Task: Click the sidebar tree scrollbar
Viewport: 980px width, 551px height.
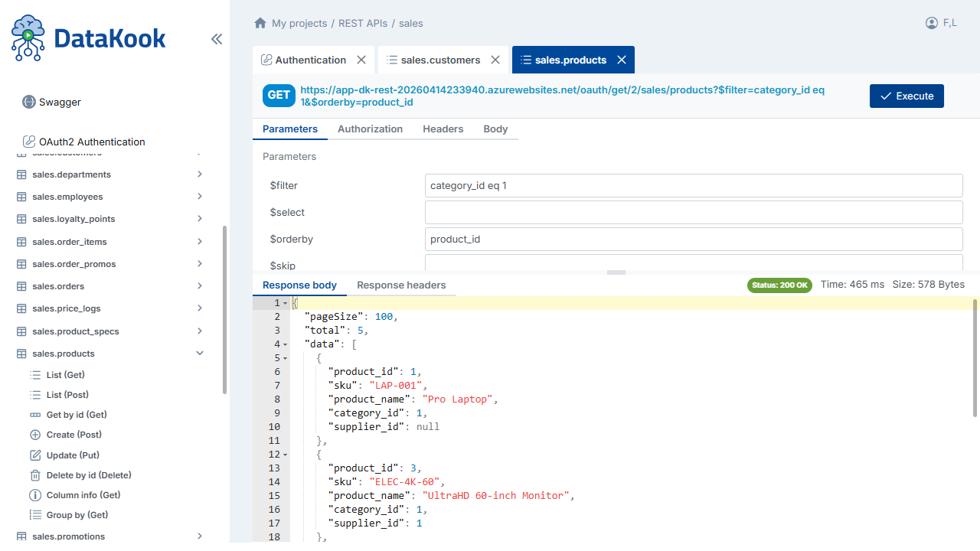Action: pos(224,309)
